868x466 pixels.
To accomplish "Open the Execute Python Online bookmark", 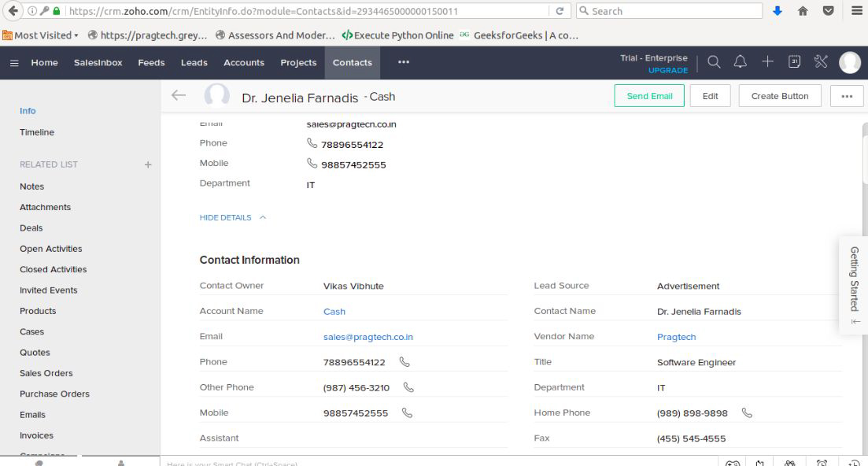I will (398, 35).
